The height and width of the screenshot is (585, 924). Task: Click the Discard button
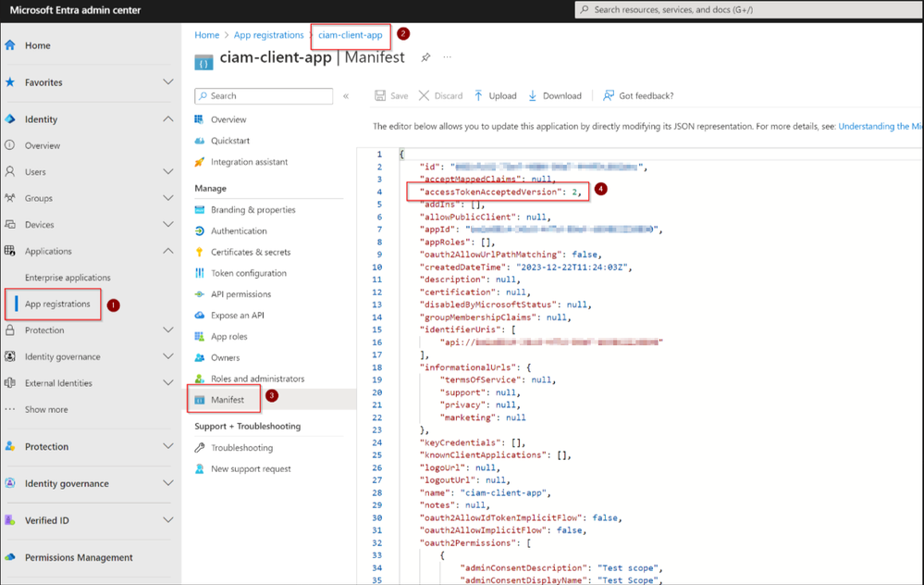coord(440,95)
